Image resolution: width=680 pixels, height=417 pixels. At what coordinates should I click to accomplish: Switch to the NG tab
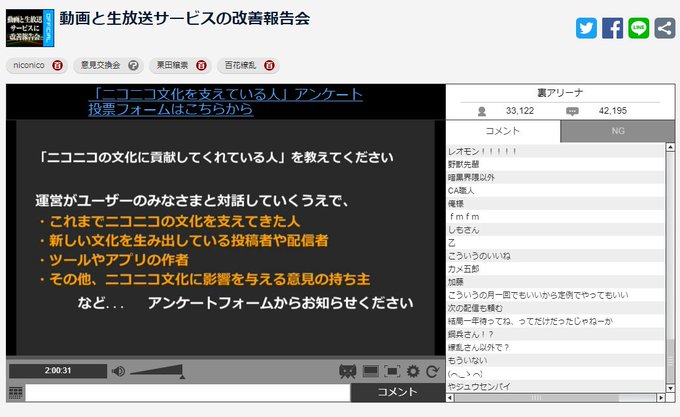pyautogui.click(x=618, y=131)
